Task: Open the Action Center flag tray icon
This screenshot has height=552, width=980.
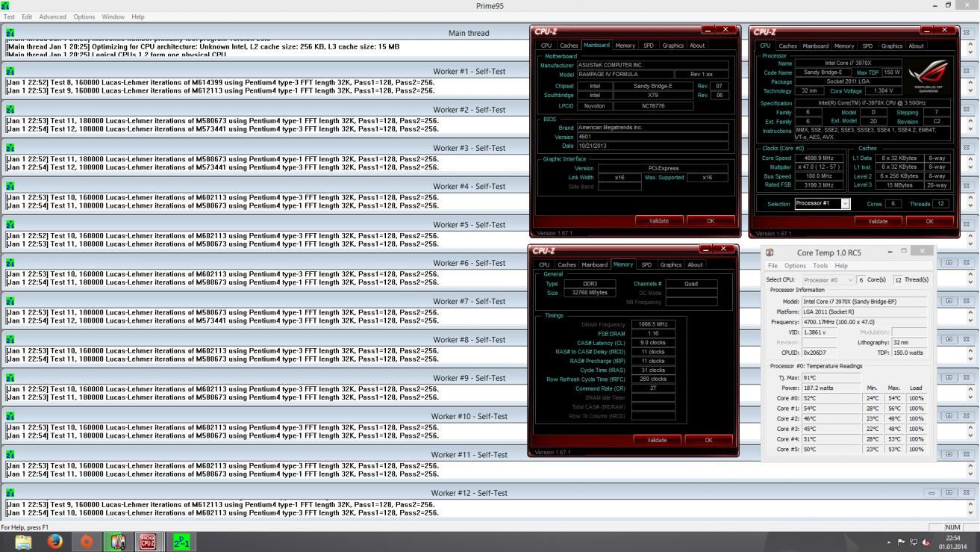Action: (901, 543)
